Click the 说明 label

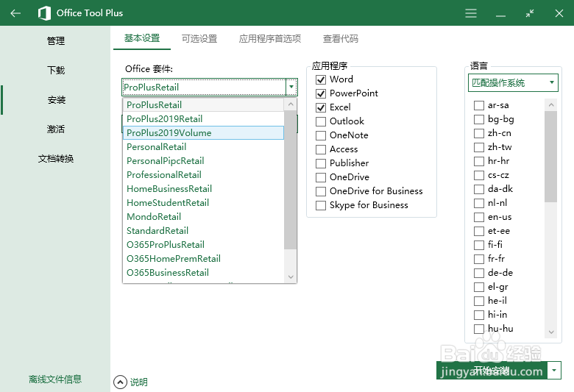click(139, 382)
